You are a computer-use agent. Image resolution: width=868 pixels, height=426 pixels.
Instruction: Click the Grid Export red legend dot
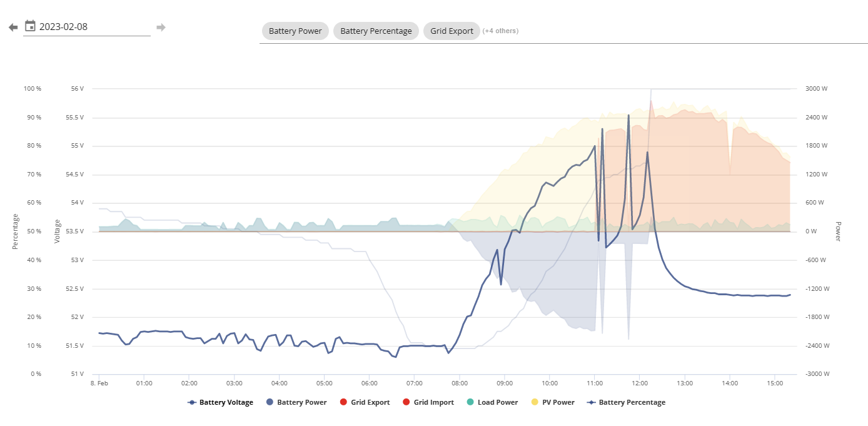point(343,402)
